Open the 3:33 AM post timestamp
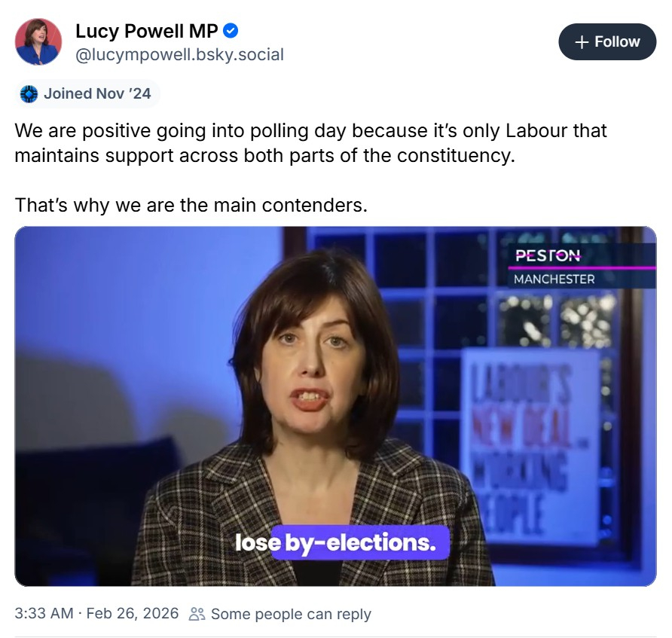Image resolution: width=672 pixels, height=638 pixels. [44, 614]
